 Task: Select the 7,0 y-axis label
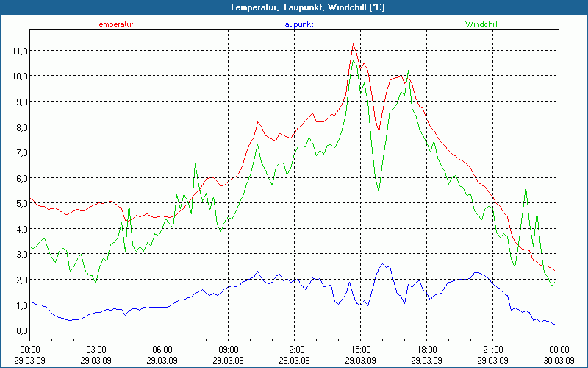point(21,152)
